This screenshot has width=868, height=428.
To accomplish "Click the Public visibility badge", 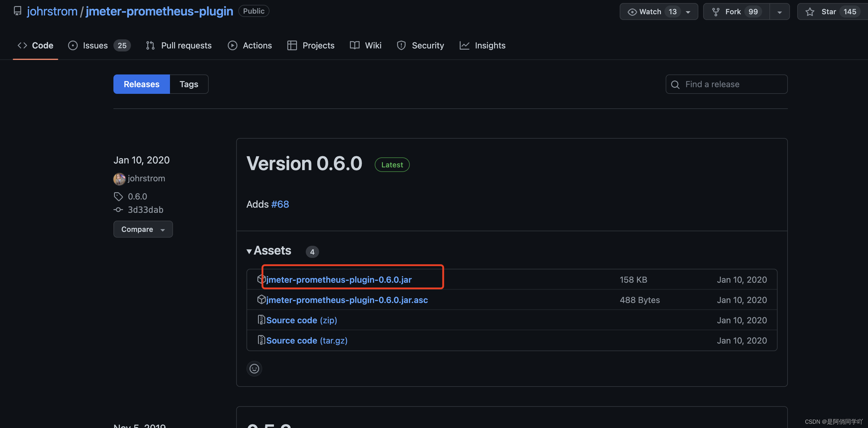I will point(253,11).
